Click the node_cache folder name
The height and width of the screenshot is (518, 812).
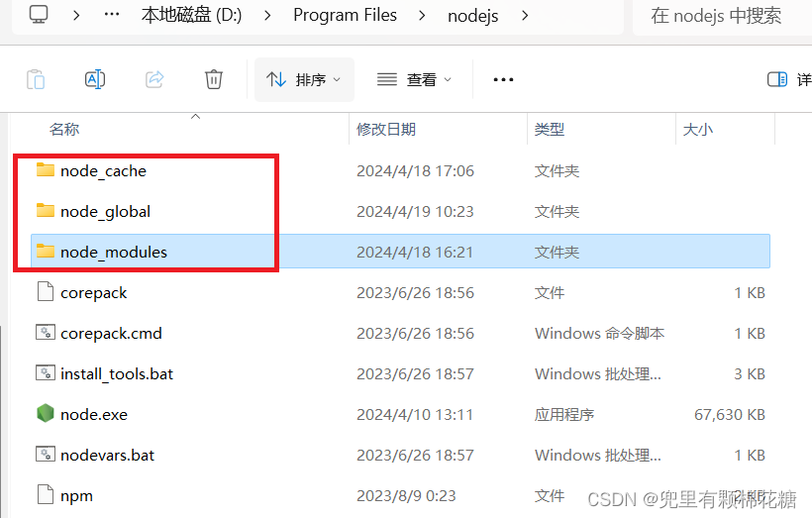(103, 171)
